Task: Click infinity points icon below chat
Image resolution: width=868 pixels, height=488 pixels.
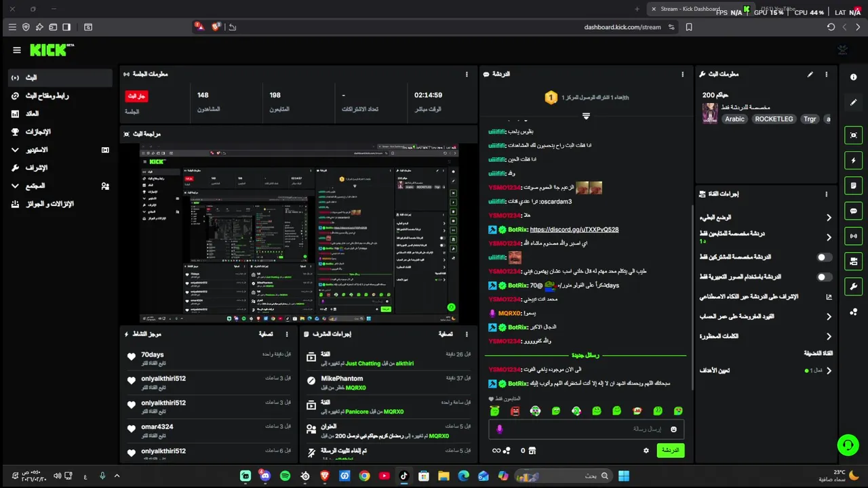Action: [496, 450]
